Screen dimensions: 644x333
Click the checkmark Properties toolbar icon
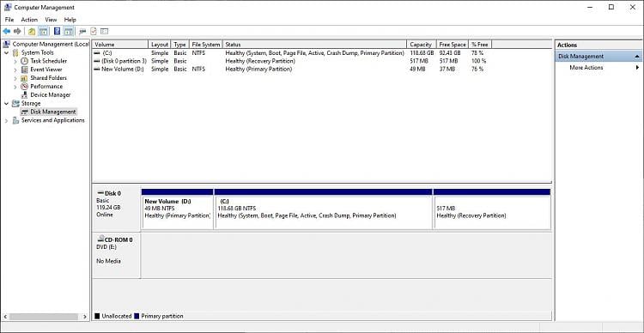point(94,31)
